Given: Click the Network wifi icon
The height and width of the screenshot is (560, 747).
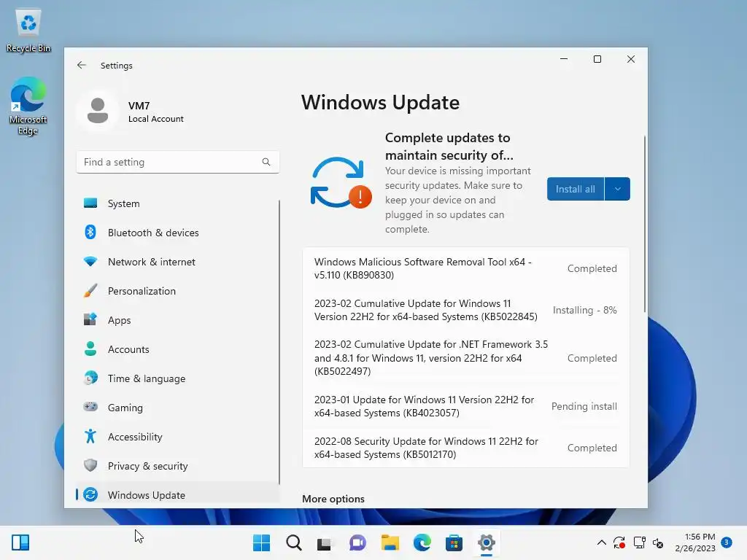Looking at the screenshot, I should coord(90,262).
